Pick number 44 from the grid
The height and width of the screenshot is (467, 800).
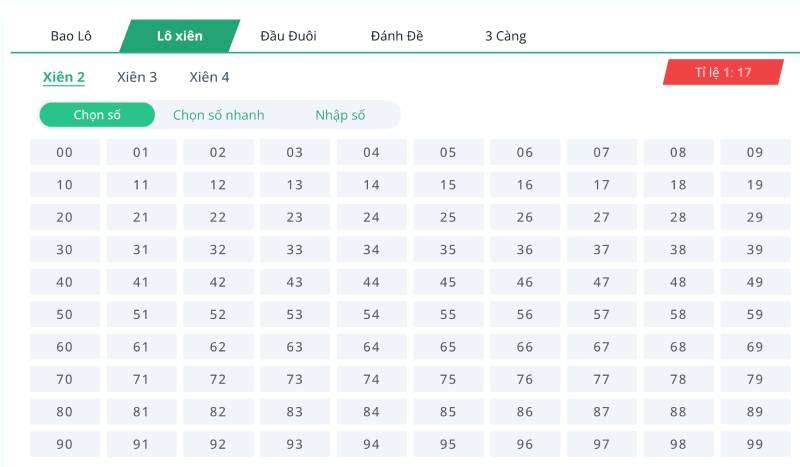tap(371, 282)
